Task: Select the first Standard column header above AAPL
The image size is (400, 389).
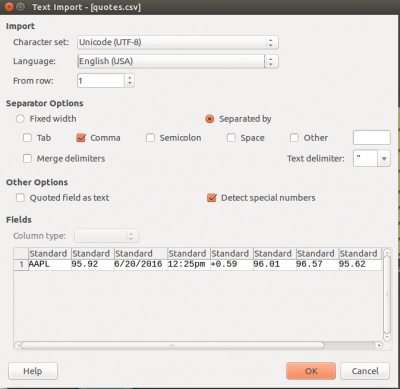Action: coord(50,254)
